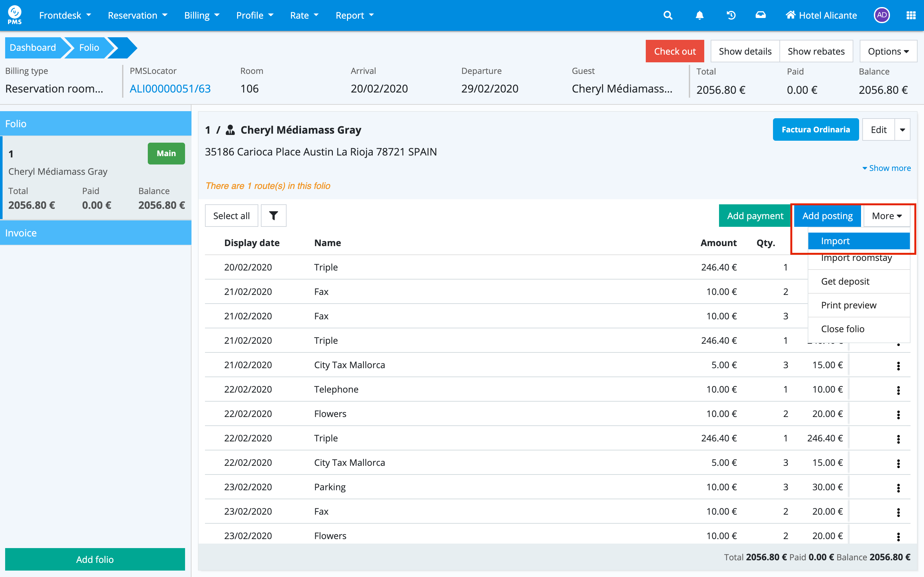Open the Billing menu
Viewport: 924px width, 577px height.
coord(201,15)
